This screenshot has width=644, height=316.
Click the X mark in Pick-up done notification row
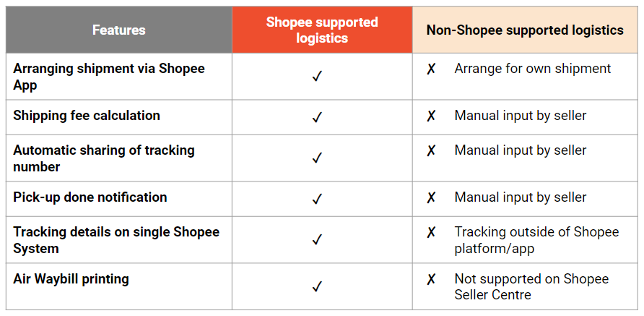[x=431, y=198]
